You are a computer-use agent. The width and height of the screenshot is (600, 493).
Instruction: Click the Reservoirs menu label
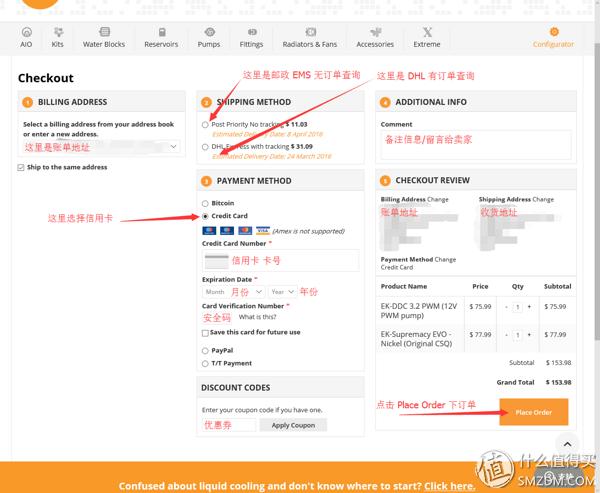(161, 44)
